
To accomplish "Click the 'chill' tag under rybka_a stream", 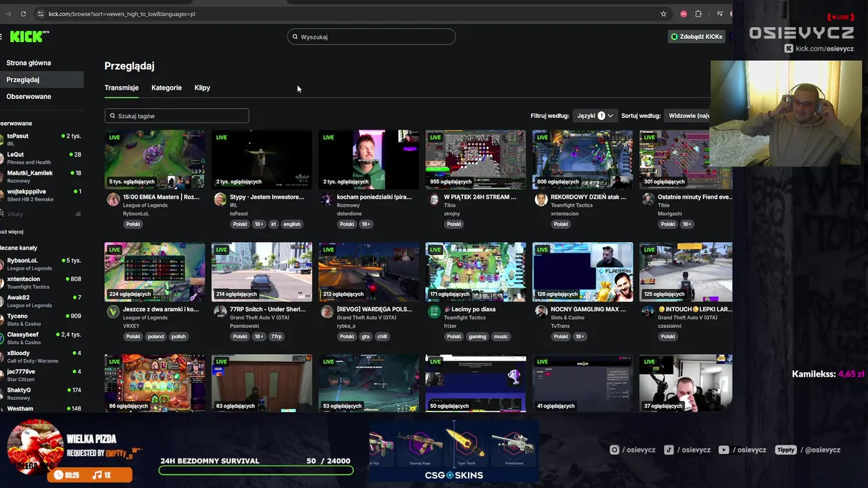I will 382,337.
